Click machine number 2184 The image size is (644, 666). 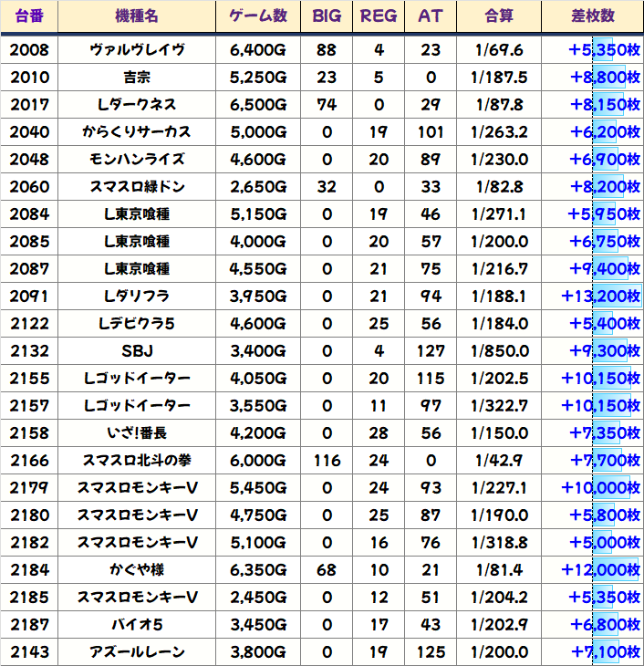click(29, 570)
